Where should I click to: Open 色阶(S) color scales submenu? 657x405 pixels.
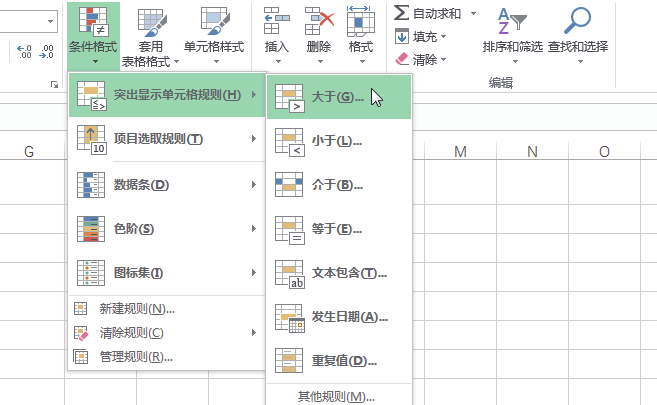point(167,229)
